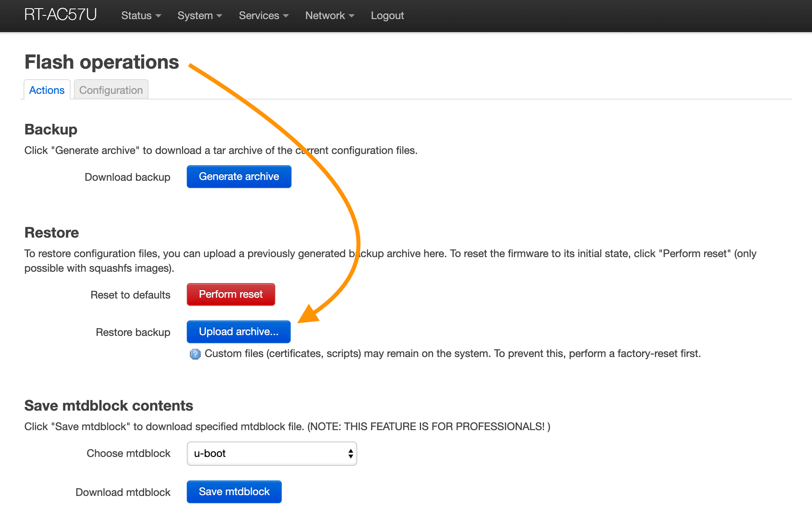Click the Save mtdblock button
Image resolution: width=812 pixels, height=528 pixels.
coord(234,492)
